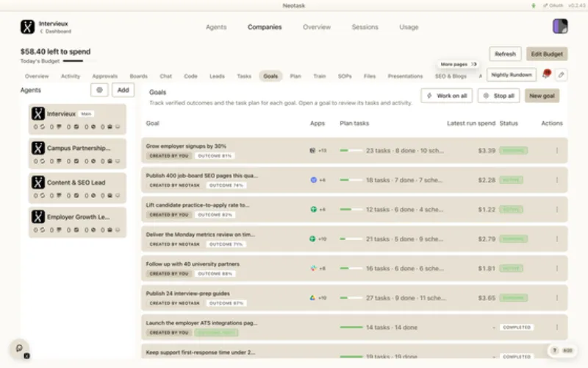
Task: Click the green download indicator in title bar
Action: pyautogui.click(x=534, y=6)
